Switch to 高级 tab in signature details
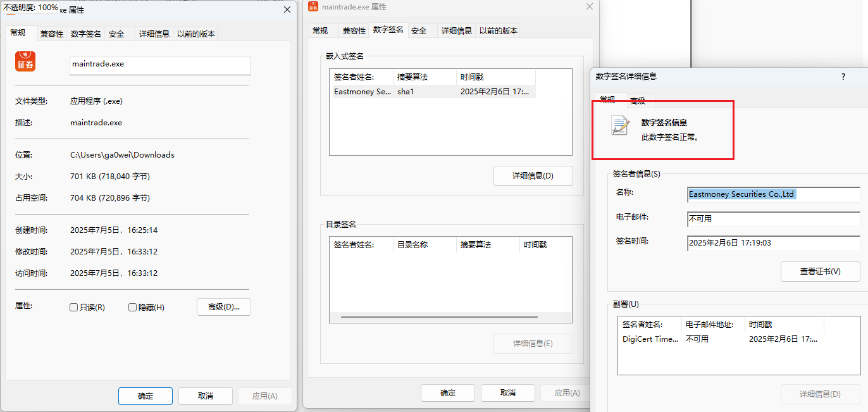Screen dimensions: 868x412 [x=638, y=101]
